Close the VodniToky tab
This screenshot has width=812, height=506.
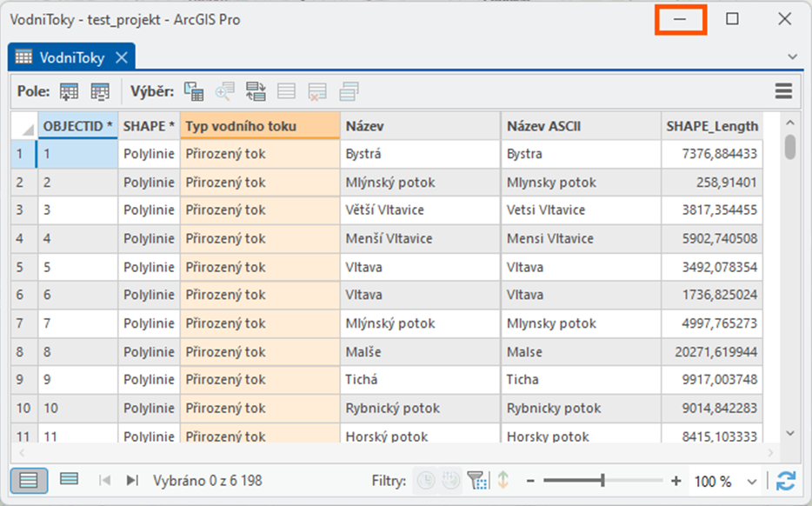[122, 57]
